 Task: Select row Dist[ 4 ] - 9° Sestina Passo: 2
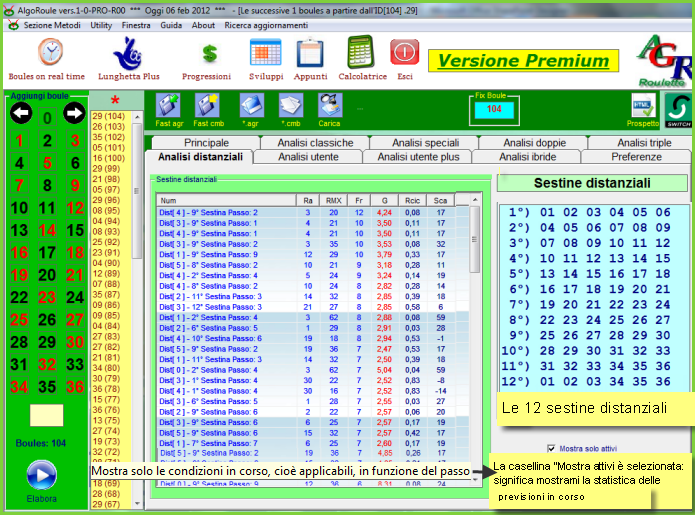(313, 213)
